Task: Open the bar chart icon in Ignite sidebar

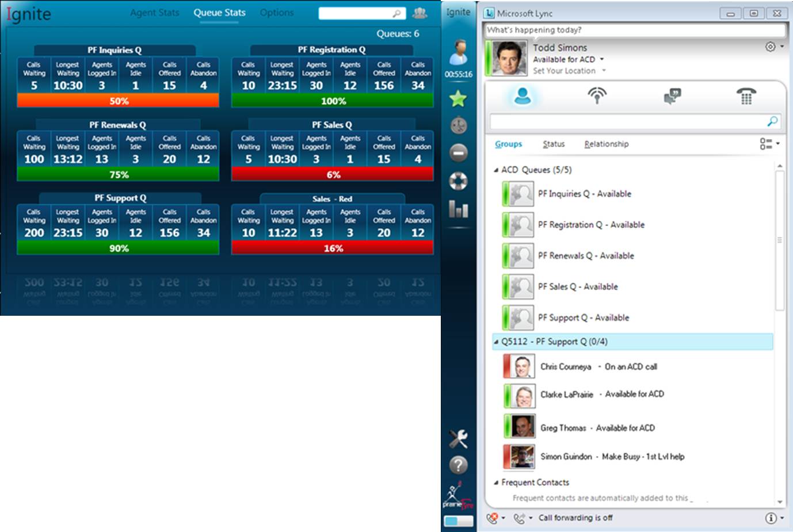Action: click(458, 209)
